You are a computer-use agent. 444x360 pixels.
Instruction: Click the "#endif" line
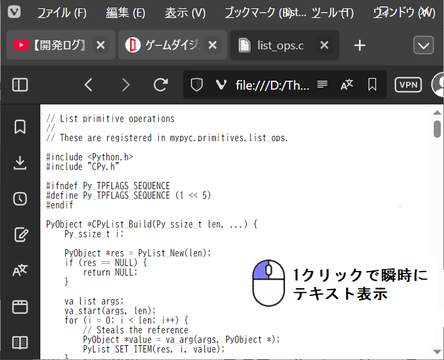[60, 205]
